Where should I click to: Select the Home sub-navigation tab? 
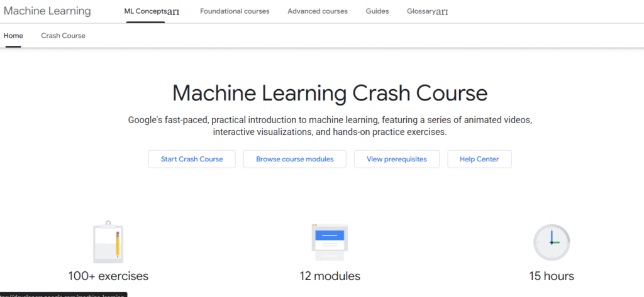13,36
